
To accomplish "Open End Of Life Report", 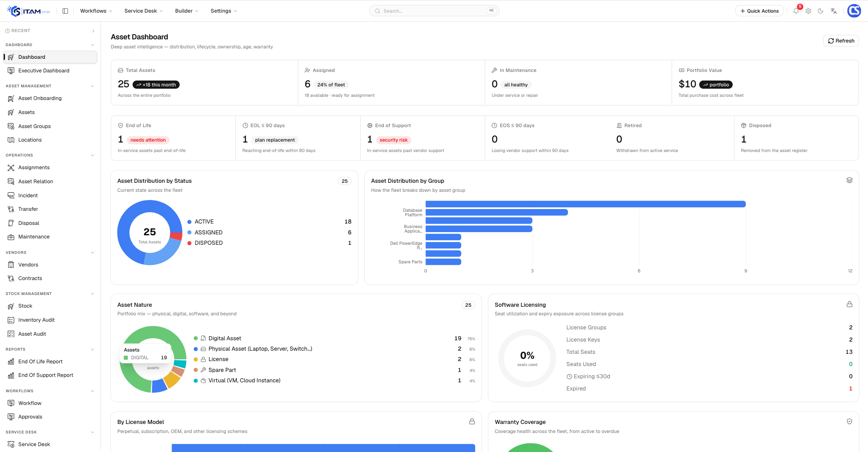I will [50, 362].
